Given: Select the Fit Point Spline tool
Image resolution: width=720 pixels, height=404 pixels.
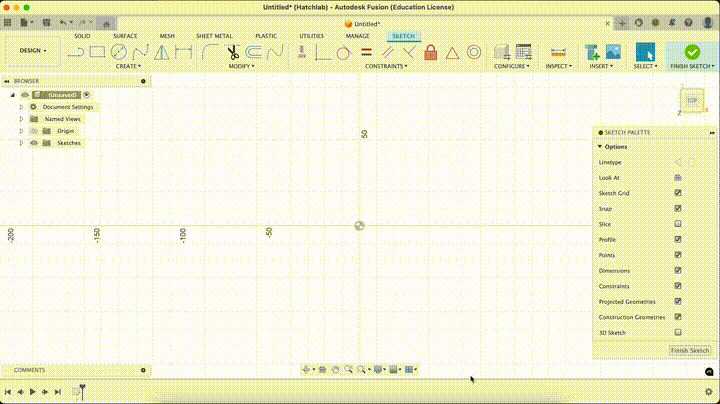Looking at the screenshot, I should (140, 52).
